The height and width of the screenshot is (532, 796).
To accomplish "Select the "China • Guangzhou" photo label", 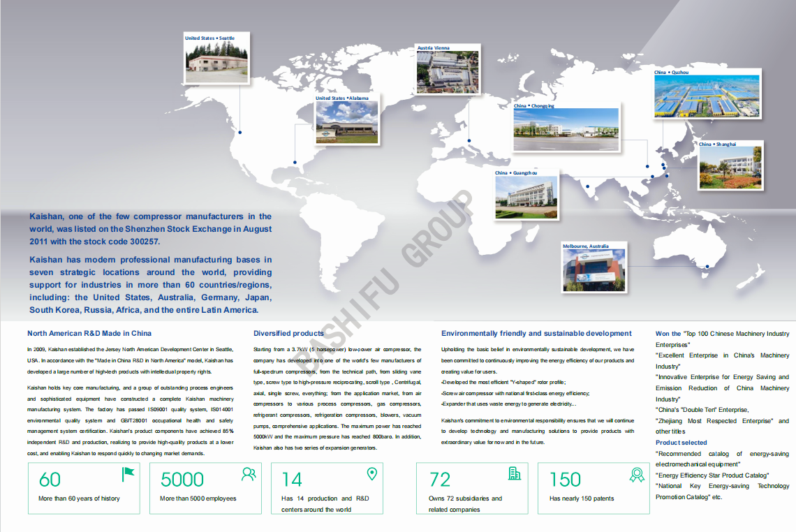I will 516,173.
